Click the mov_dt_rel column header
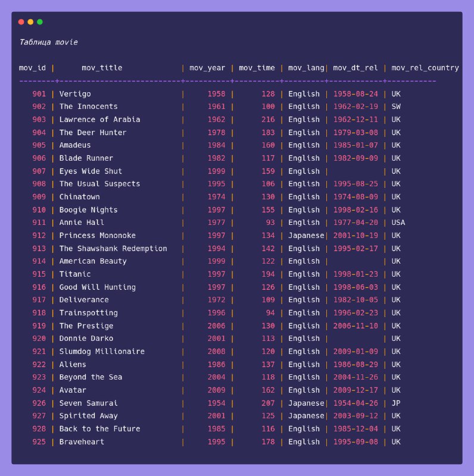Screen dimensions: 474x476 [355, 68]
